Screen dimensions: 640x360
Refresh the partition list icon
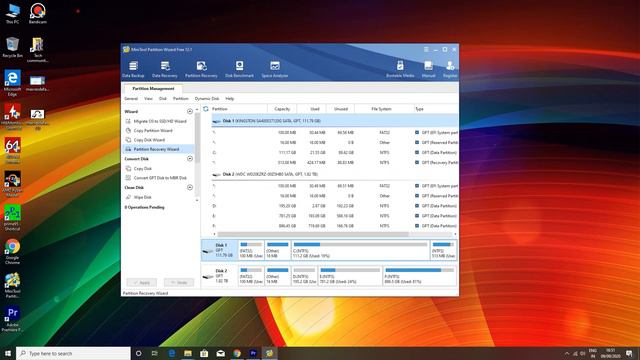(x=206, y=109)
